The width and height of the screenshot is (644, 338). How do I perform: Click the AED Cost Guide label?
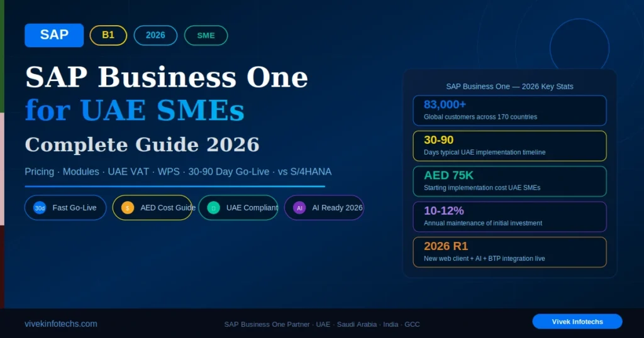click(168, 208)
